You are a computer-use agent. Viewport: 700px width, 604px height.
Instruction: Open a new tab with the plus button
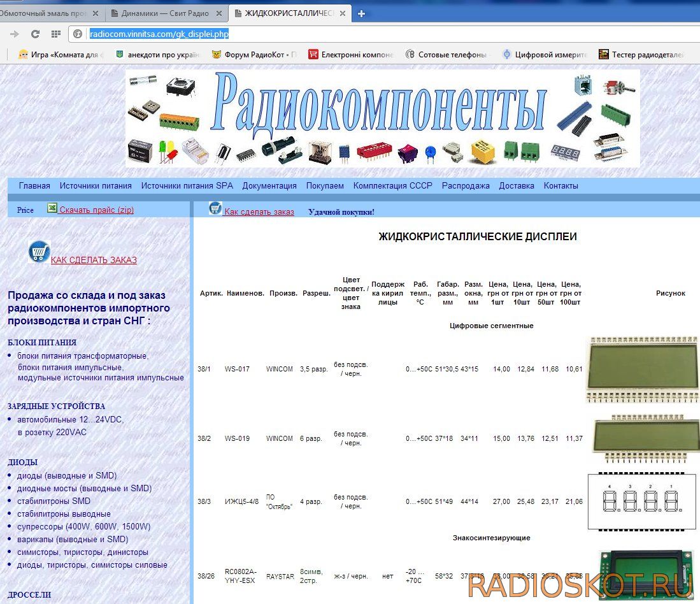pyautogui.click(x=362, y=14)
